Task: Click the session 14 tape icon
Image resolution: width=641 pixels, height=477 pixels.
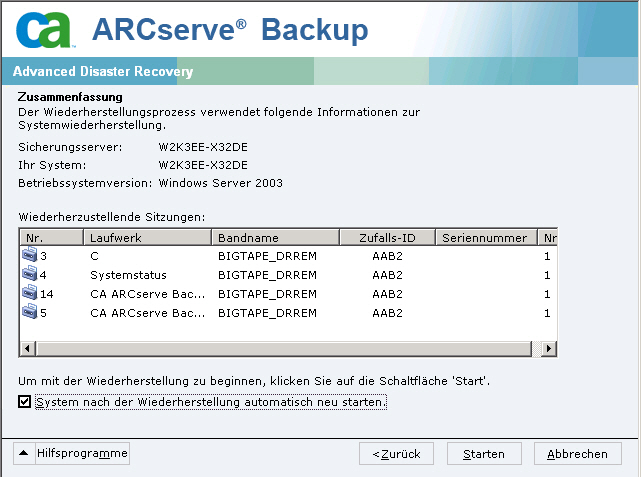Action: pos(29,294)
